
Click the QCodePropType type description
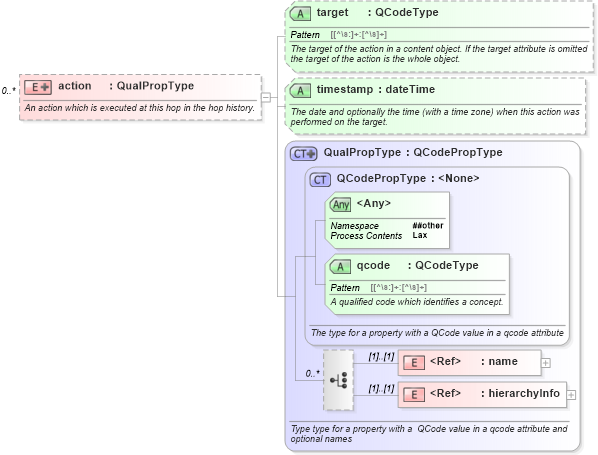(437, 333)
